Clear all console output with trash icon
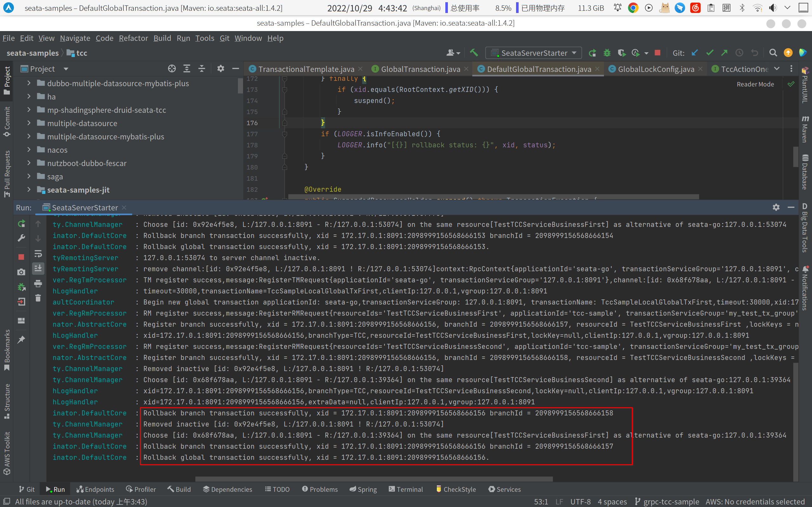The width and height of the screenshot is (812, 507). click(x=38, y=298)
